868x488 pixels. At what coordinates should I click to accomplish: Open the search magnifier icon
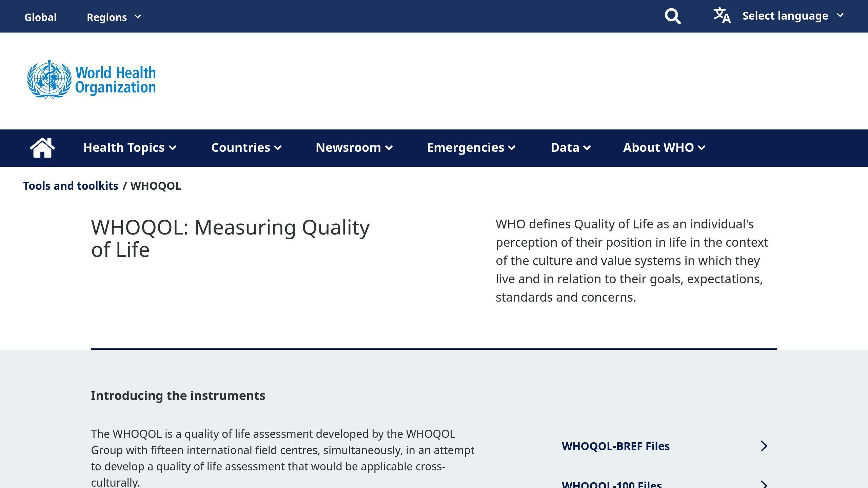click(x=673, y=16)
